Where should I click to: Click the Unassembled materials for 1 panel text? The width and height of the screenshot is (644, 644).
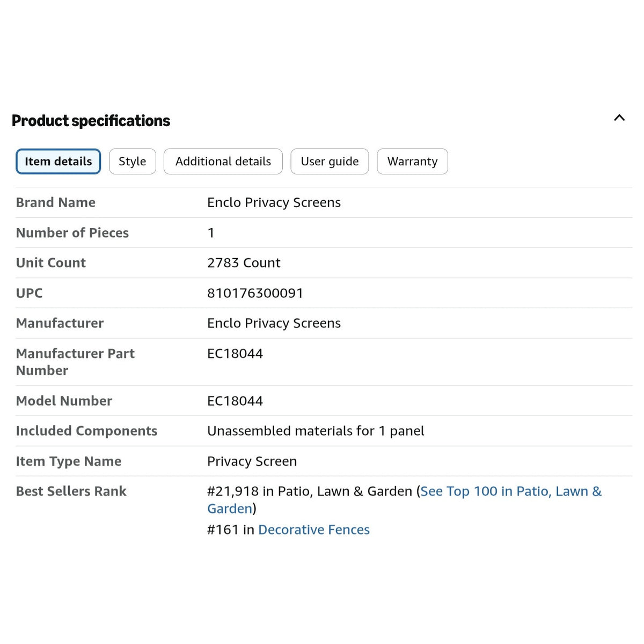click(x=316, y=431)
